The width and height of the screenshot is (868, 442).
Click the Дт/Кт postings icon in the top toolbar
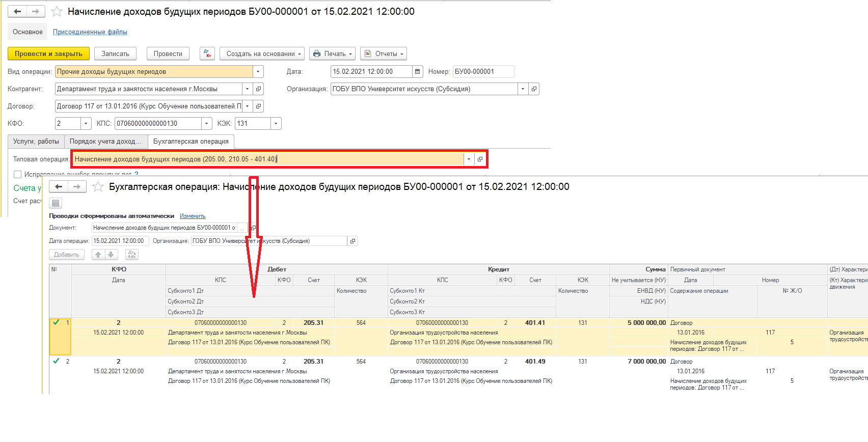[207, 53]
